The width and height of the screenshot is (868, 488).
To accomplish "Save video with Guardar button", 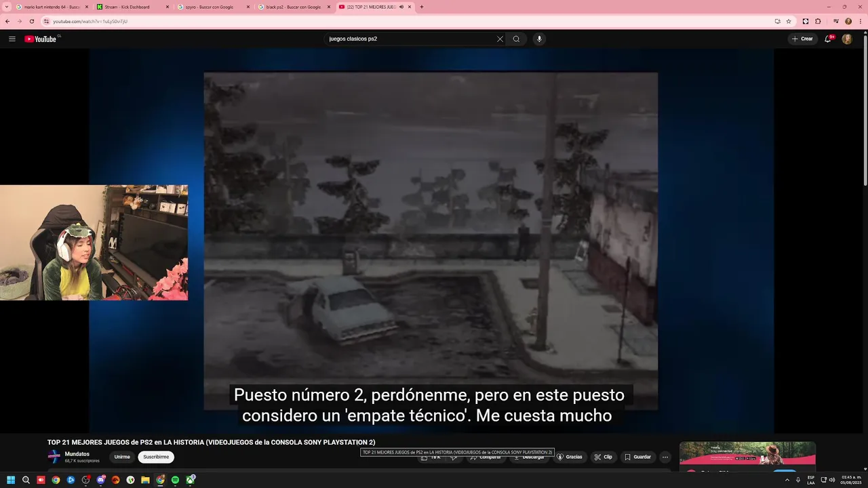I will [637, 457].
